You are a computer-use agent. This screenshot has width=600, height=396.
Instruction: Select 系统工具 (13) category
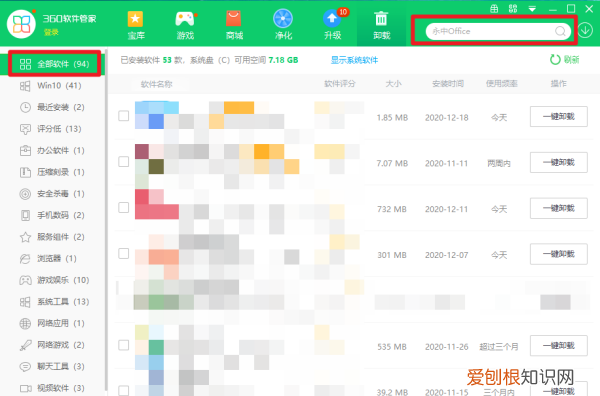tap(52, 302)
